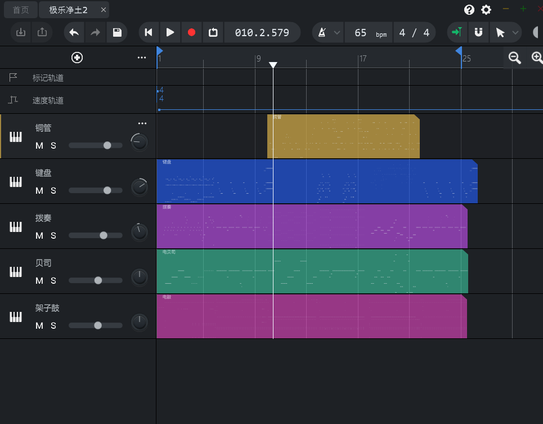Mute the 铜管 track
The height and width of the screenshot is (424, 543).
(39, 145)
